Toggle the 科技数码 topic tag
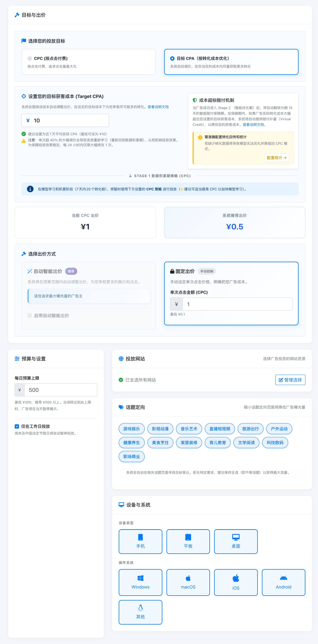The height and width of the screenshot is (644, 318). (x=275, y=442)
